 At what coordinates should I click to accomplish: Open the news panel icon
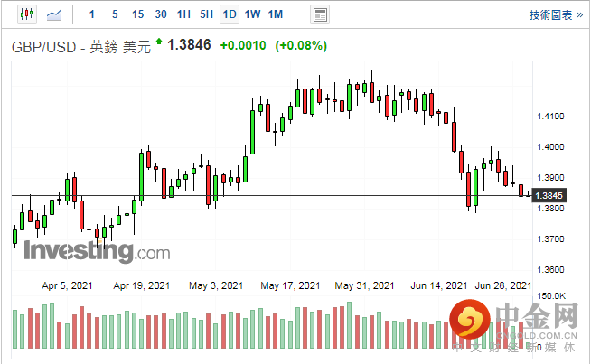[319, 14]
